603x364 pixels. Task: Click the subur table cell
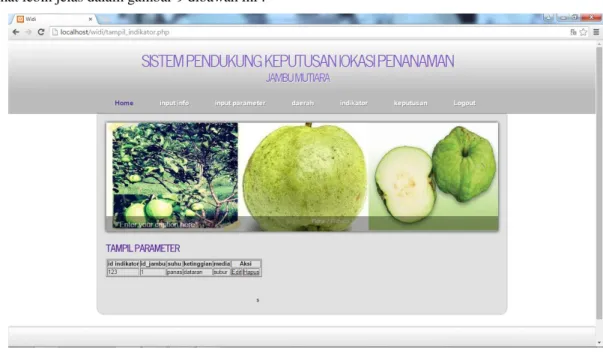pyautogui.click(x=222, y=272)
